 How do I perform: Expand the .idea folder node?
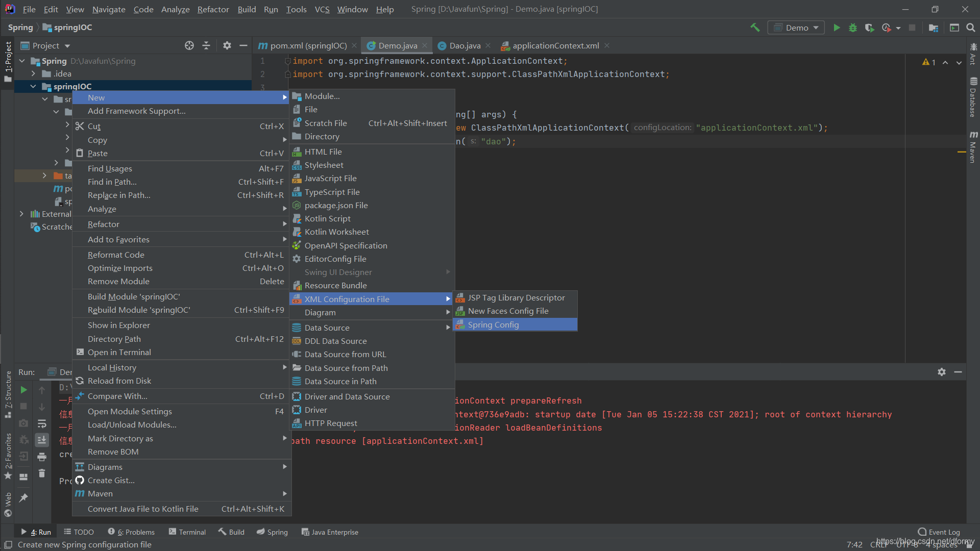pyautogui.click(x=34, y=73)
